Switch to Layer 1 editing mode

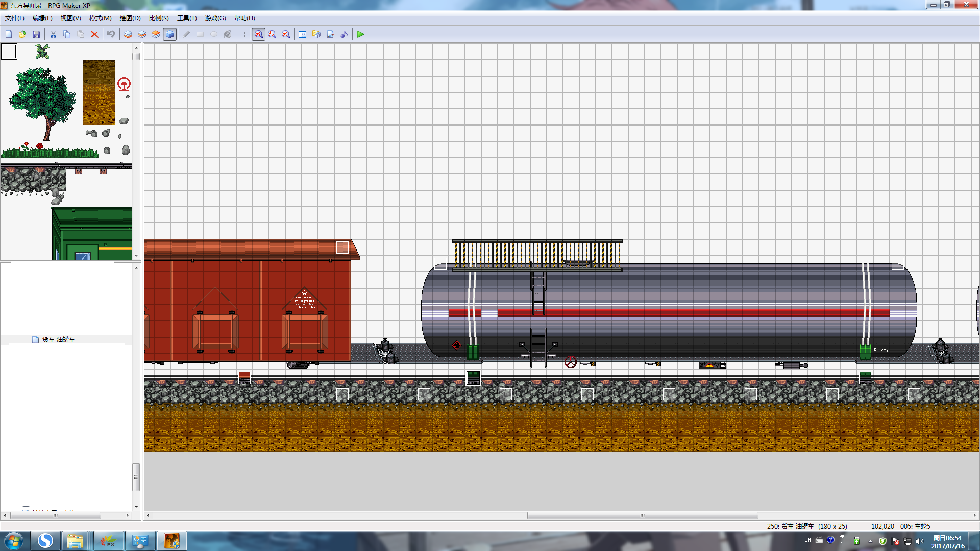(x=128, y=34)
